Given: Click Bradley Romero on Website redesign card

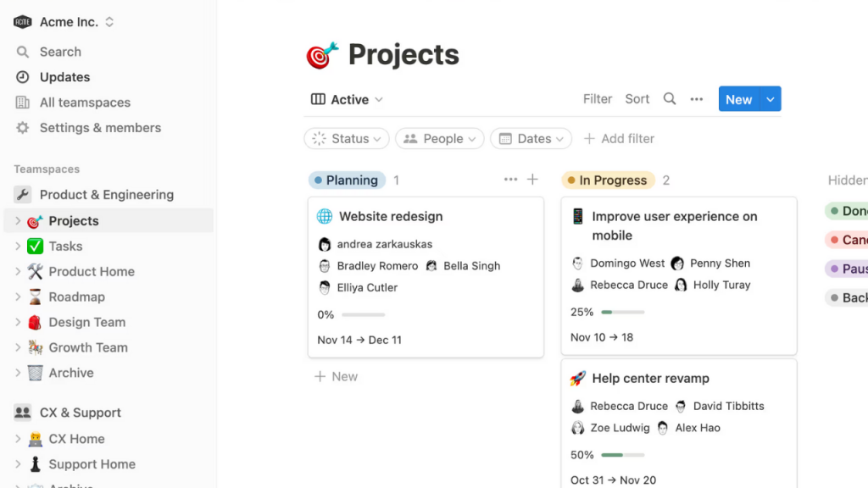Looking at the screenshot, I should pos(377,266).
